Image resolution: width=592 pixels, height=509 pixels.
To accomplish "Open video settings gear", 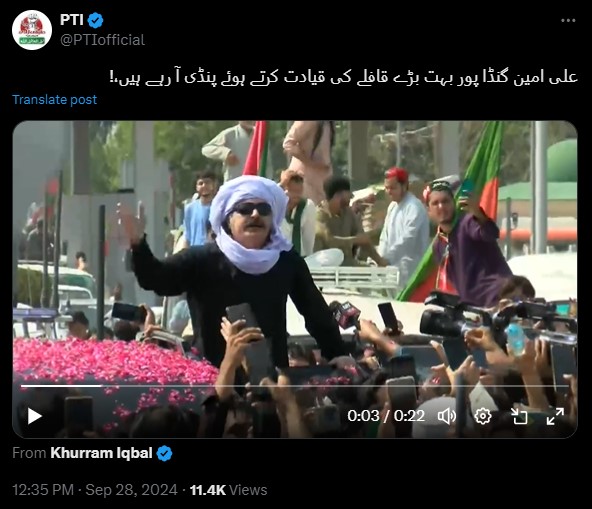I will 483,416.
